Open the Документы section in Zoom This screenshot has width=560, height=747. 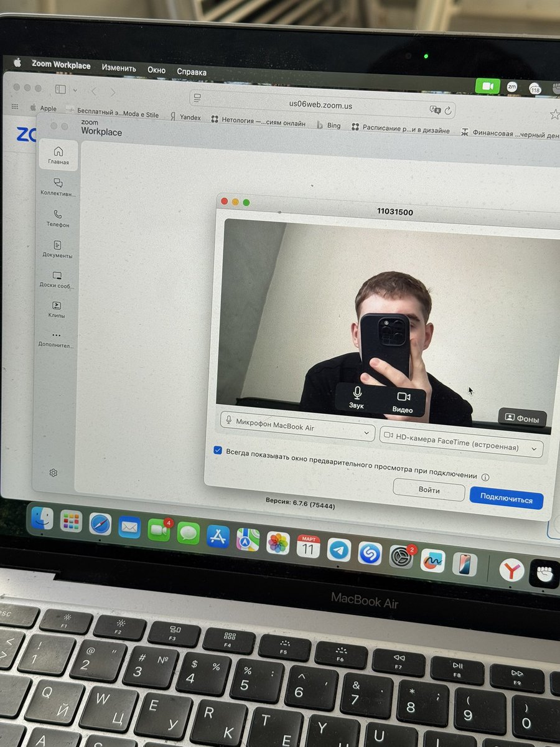pos(57,249)
